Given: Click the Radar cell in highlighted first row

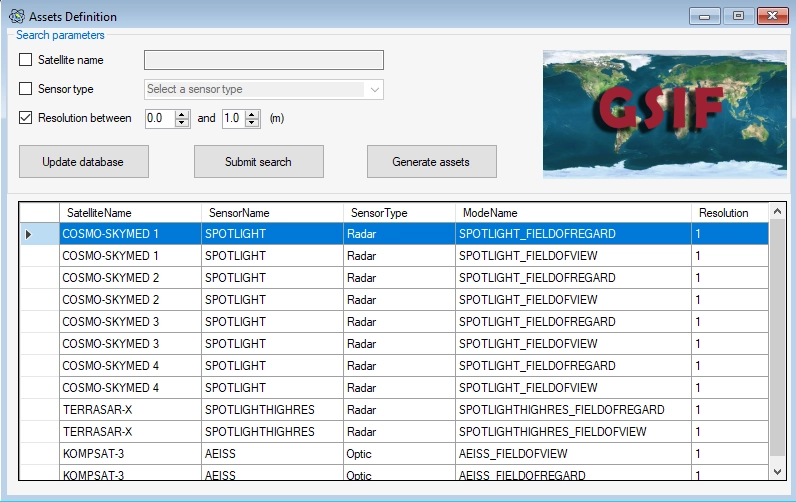Looking at the screenshot, I should click(400, 234).
